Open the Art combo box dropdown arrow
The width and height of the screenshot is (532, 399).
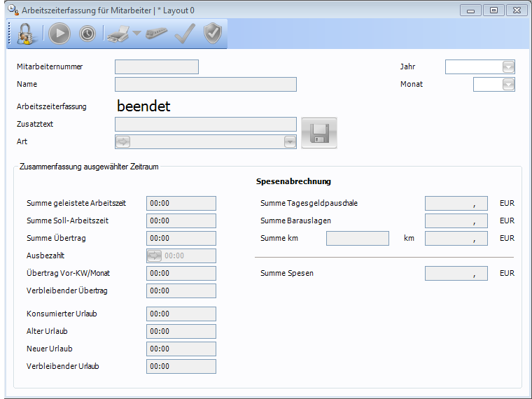point(290,142)
